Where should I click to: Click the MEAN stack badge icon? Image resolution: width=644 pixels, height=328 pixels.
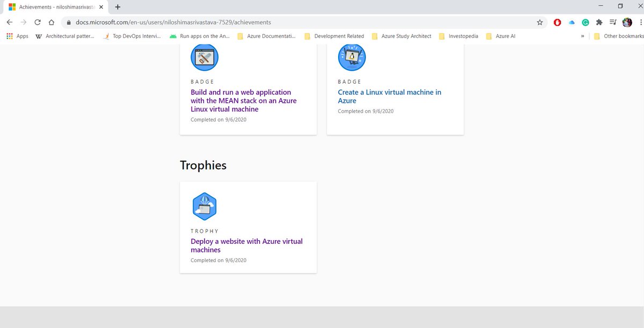tap(204, 57)
